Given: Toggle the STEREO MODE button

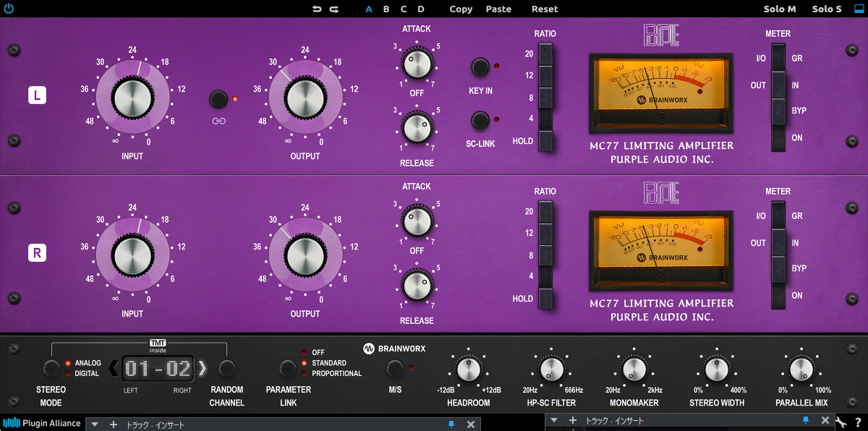Looking at the screenshot, I should click(x=51, y=368).
